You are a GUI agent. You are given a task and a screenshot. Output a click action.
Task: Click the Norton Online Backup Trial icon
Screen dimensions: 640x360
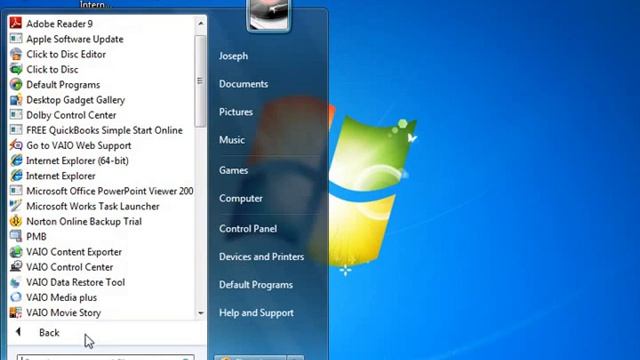coord(16,221)
